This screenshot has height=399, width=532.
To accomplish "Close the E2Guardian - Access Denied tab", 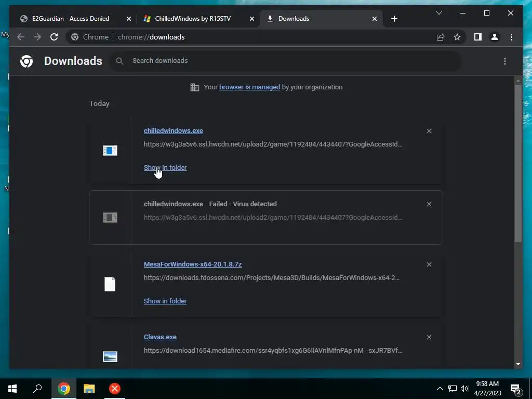I will click(x=129, y=19).
